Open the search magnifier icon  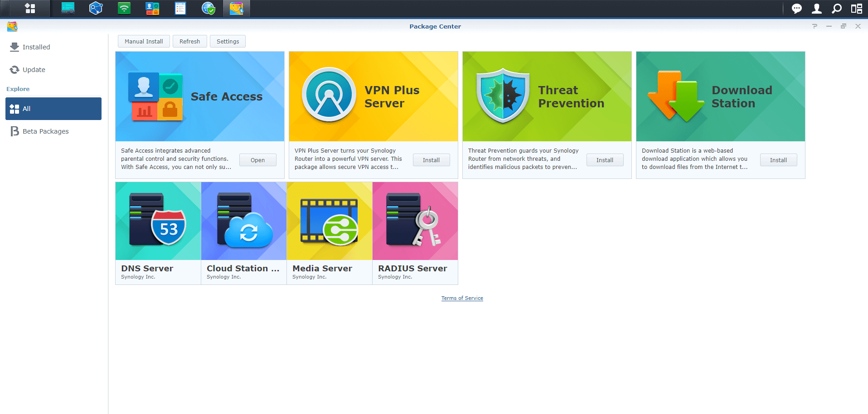point(837,8)
